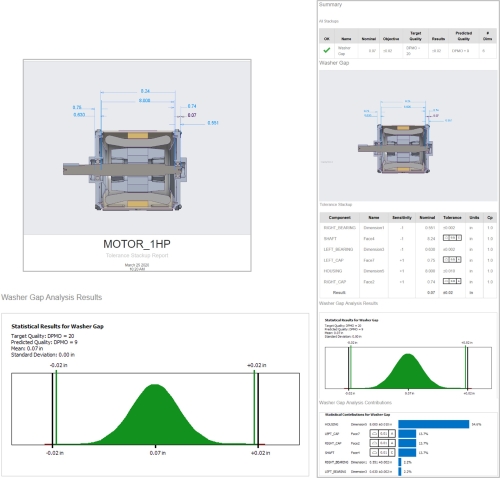Click the 0.07 in axis label on large chart
This screenshot has height=478, width=500.
click(x=158, y=453)
